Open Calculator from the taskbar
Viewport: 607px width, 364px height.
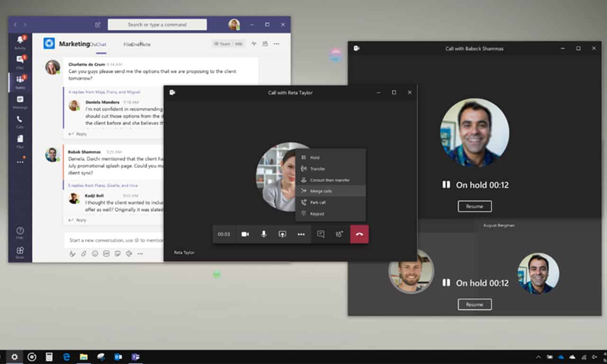(49, 357)
